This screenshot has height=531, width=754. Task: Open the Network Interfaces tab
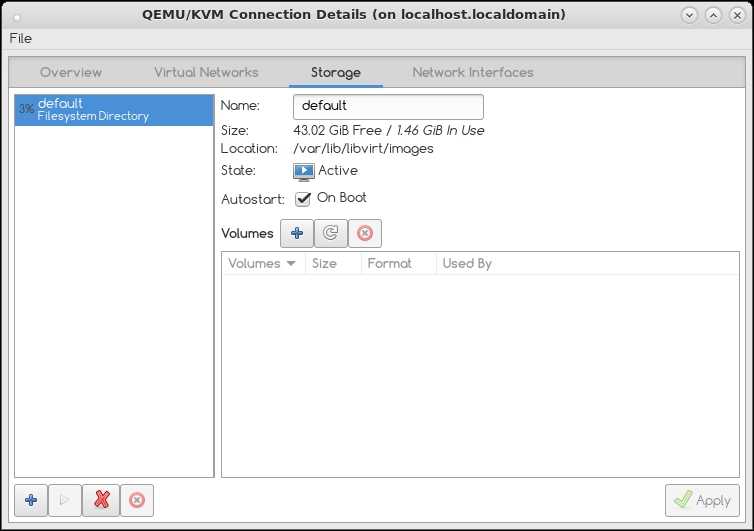tap(473, 73)
